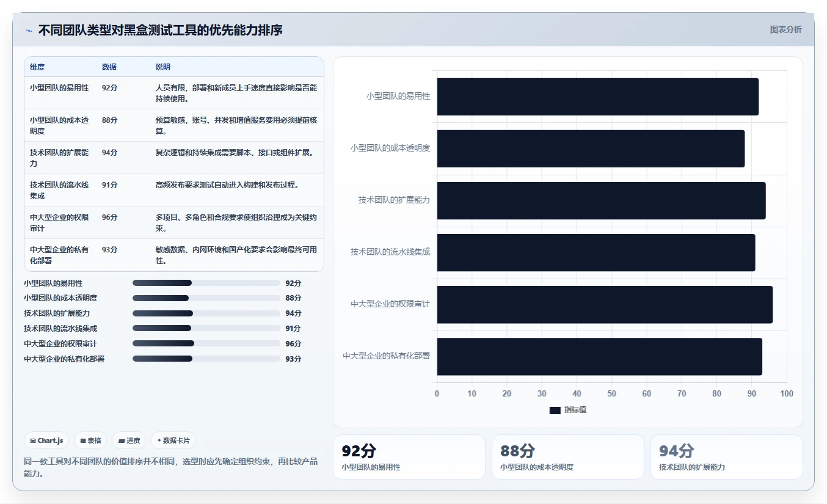Click the 小型团队的易用性 chart bar
Viewport: 827px width, 504px height.
point(597,97)
